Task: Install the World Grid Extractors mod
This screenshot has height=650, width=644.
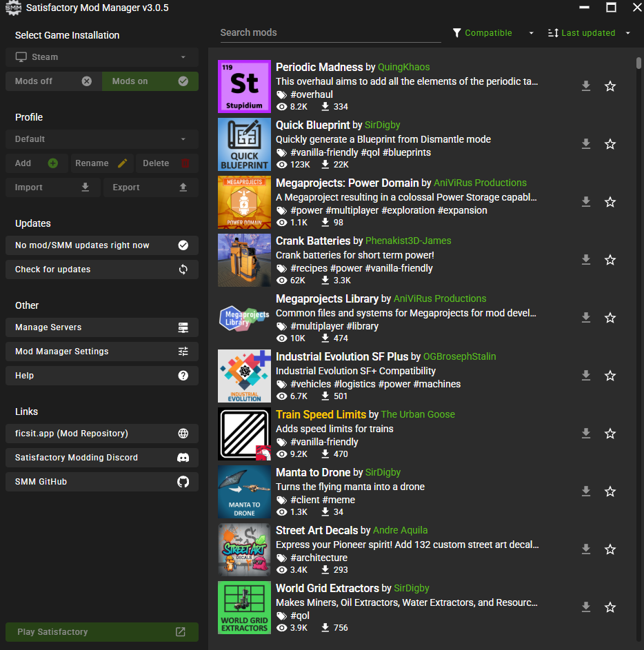Action: [x=585, y=607]
